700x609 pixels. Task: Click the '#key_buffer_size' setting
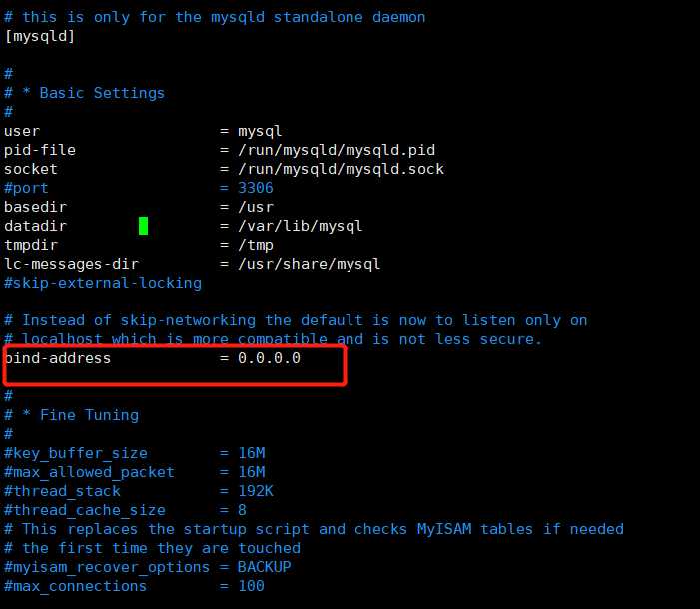76,453
